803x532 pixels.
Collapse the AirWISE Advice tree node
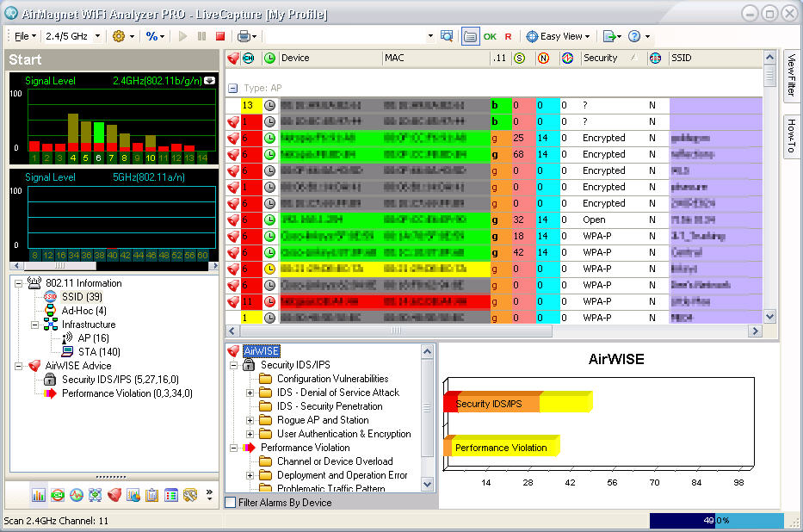(18, 366)
